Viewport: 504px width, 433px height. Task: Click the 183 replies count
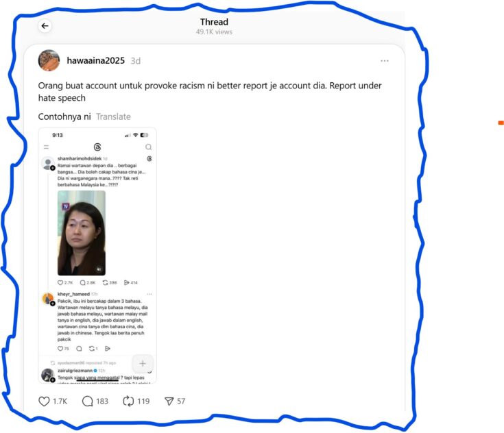coord(102,401)
